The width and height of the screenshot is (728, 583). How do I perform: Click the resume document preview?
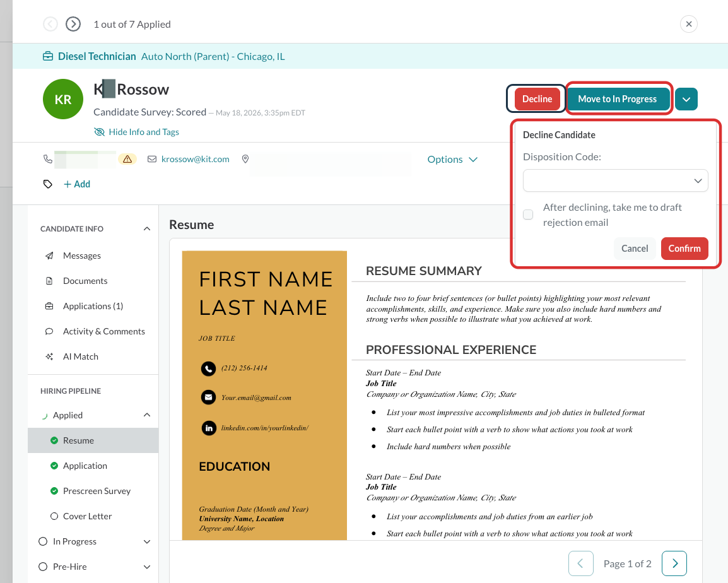click(435, 389)
